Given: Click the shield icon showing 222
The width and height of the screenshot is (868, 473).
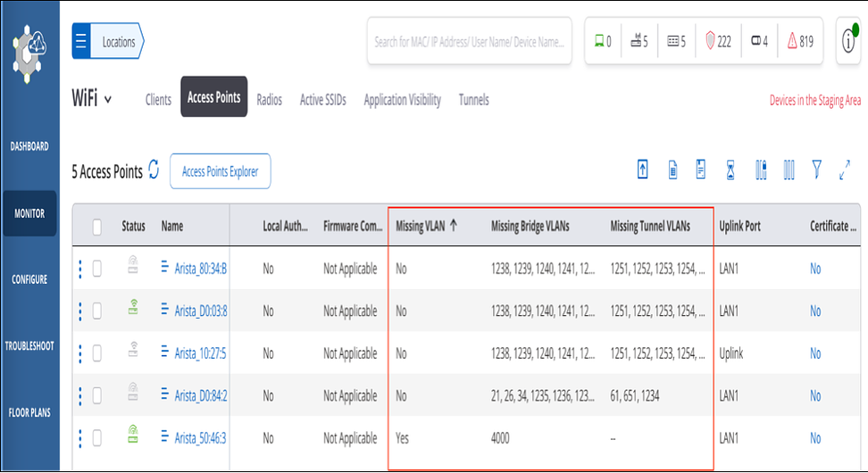Looking at the screenshot, I should tap(718, 41).
